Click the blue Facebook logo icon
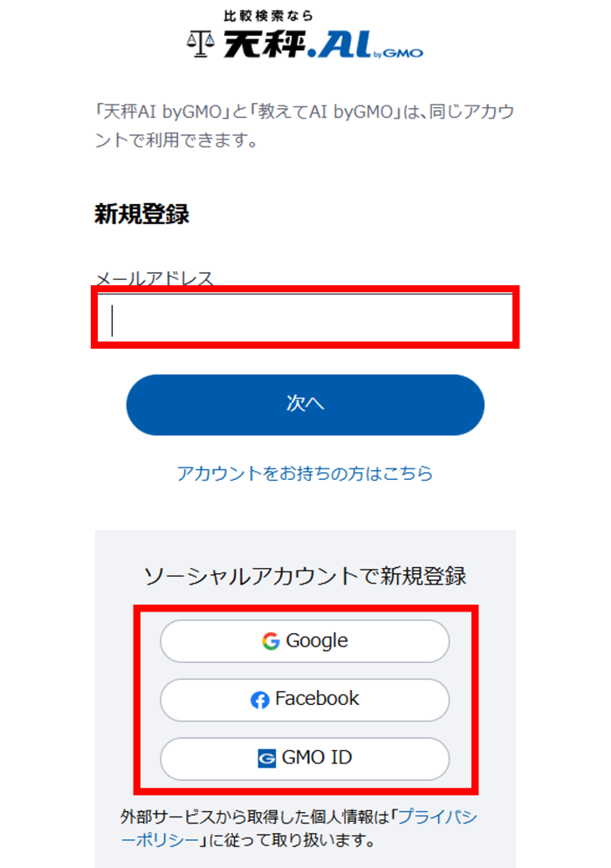 point(259,700)
